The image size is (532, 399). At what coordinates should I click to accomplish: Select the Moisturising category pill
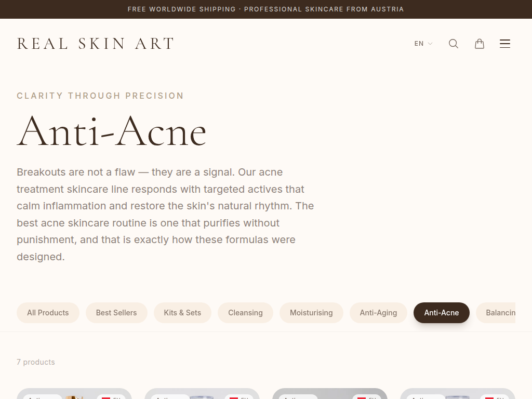click(311, 313)
